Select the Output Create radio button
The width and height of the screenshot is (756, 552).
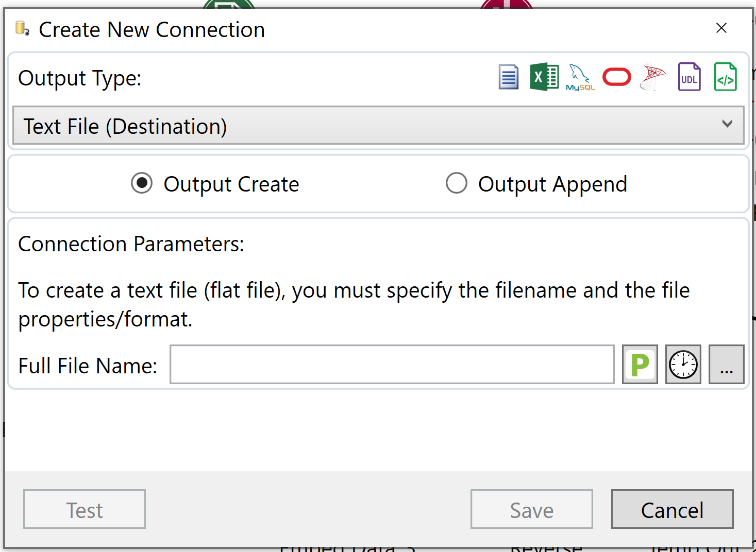coord(142,183)
